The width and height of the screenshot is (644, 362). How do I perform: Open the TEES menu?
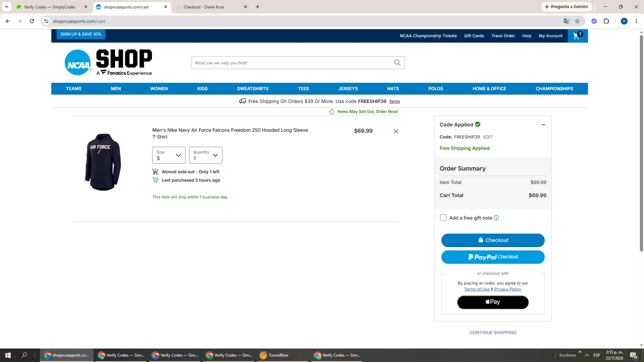[x=304, y=89]
